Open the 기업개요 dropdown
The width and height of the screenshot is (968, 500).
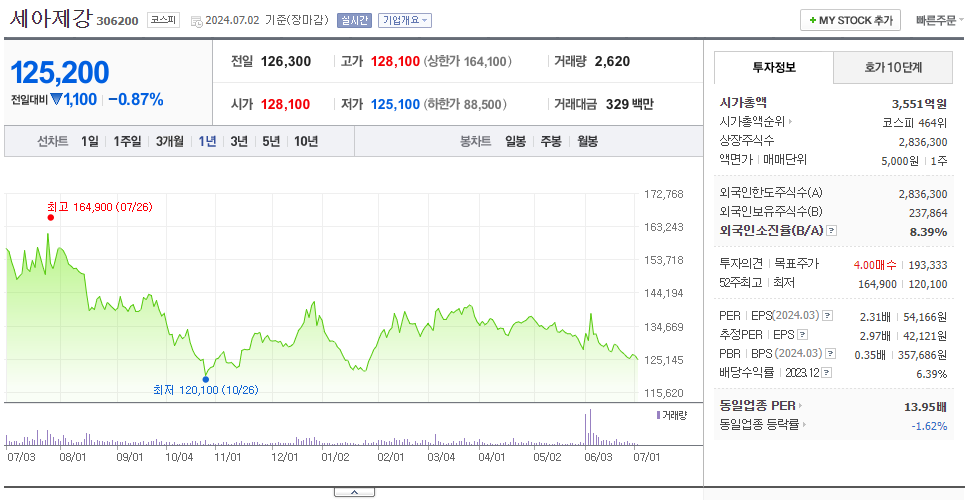(x=405, y=20)
